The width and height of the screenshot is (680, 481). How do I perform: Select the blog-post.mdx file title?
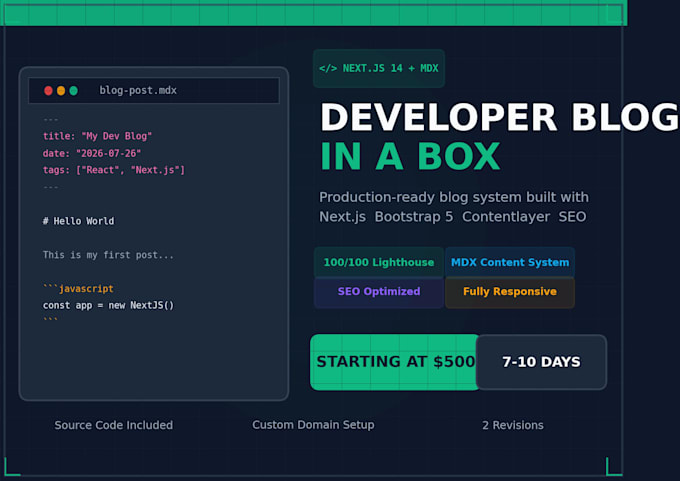point(138,90)
